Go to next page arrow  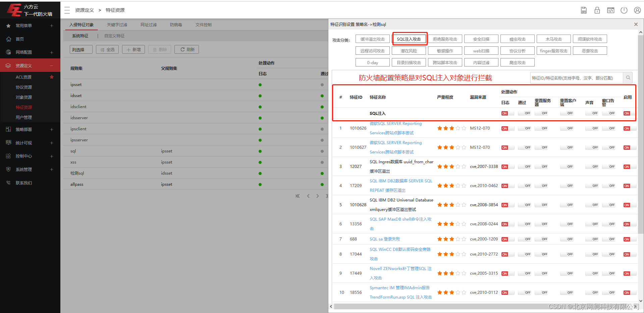(x=318, y=196)
